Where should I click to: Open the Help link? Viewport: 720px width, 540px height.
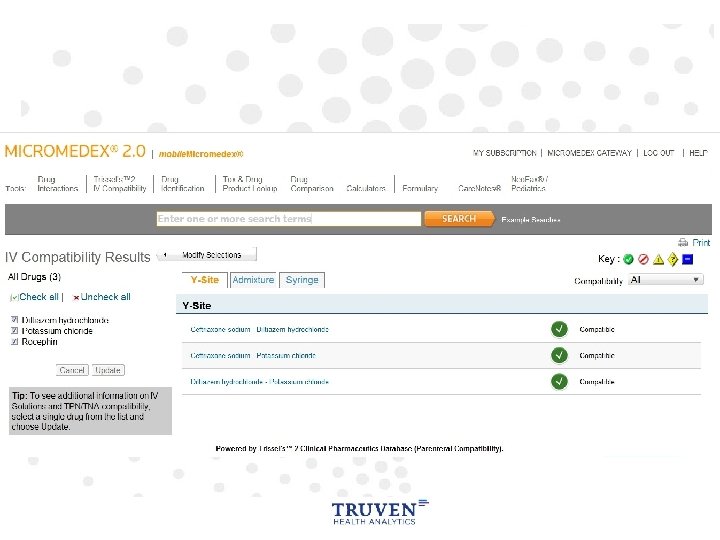click(698, 153)
